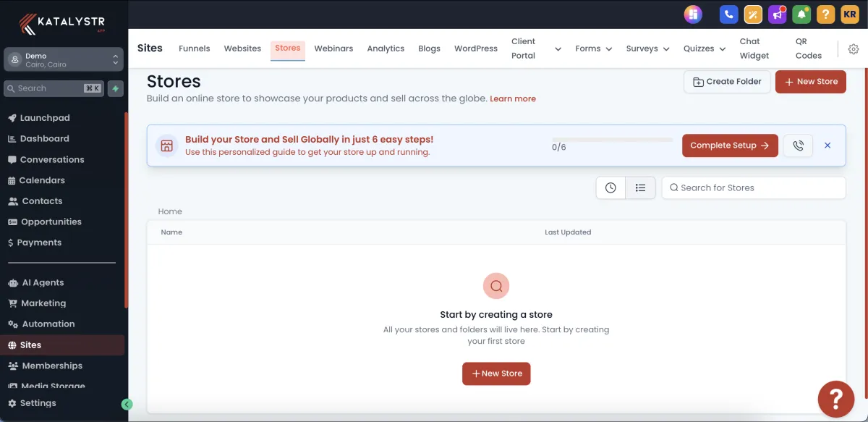Image resolution: width=868 pixels, height=422 pixels.
Task: Click the sidebar scrollbar
Action: click(127, 210)
